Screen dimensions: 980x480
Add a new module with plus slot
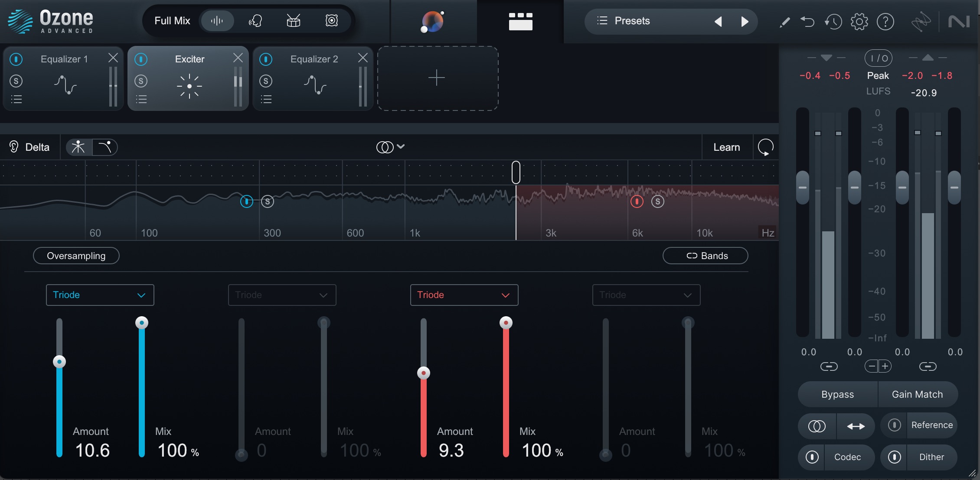[438, 78]
